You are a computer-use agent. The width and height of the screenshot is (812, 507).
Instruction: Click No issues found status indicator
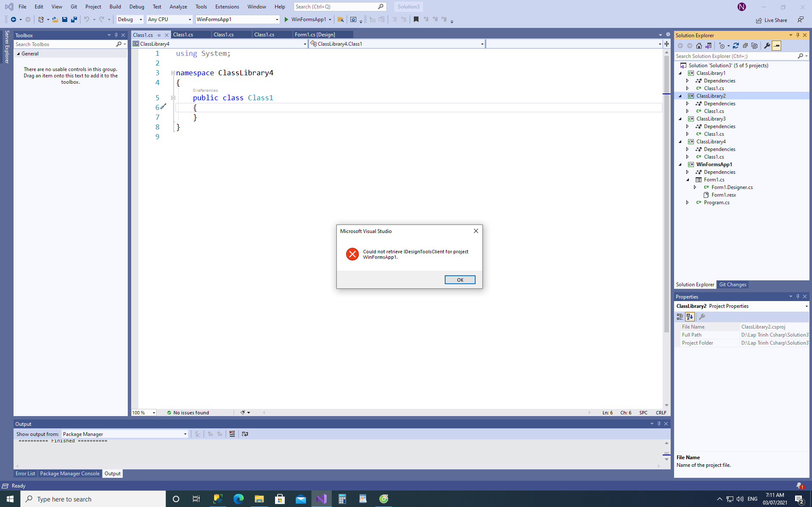pos(188,413)
